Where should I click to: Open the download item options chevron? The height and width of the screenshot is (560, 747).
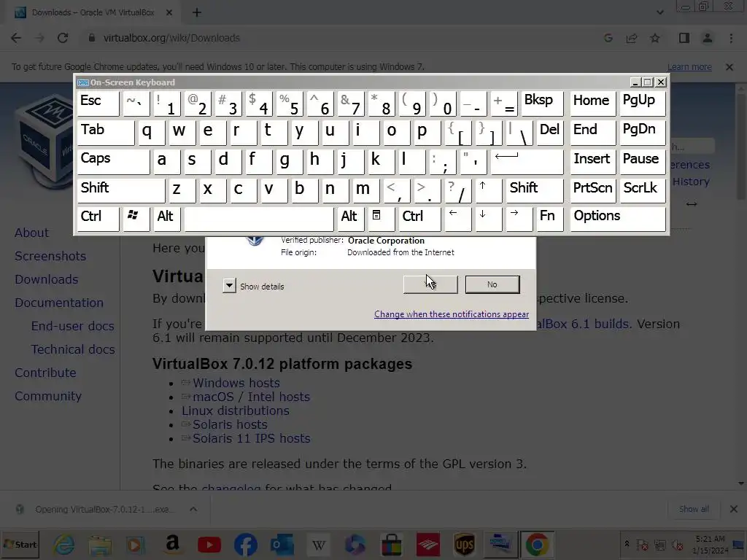[x=193, y=509]
